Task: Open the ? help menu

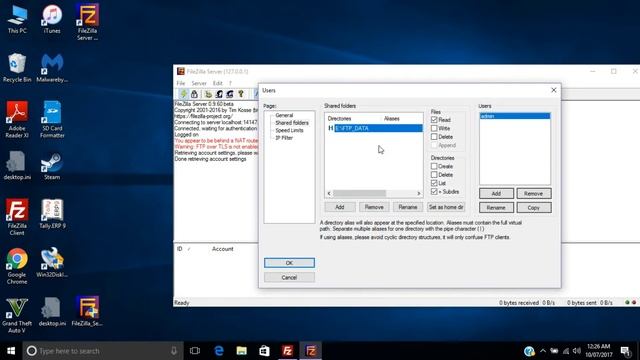Action: pyautogui.click(x=230, y=83)
